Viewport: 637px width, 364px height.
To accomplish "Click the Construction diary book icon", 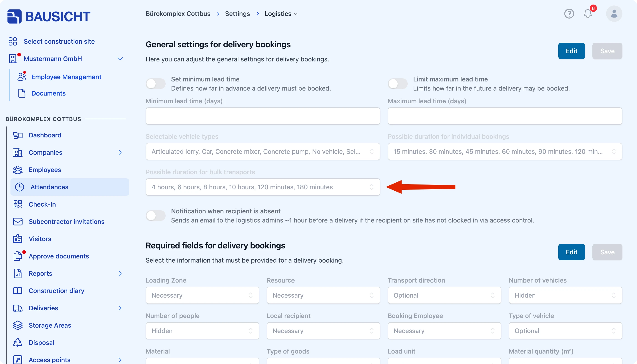I will (x=18, y=291).
